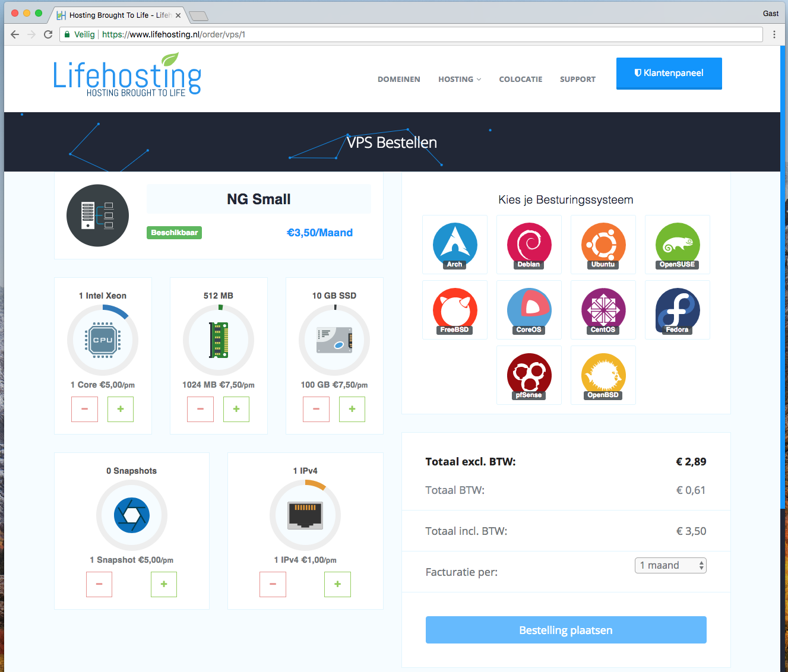Select FreeBSD operating system icon
The image size is (788, 672).
[455, 310]
